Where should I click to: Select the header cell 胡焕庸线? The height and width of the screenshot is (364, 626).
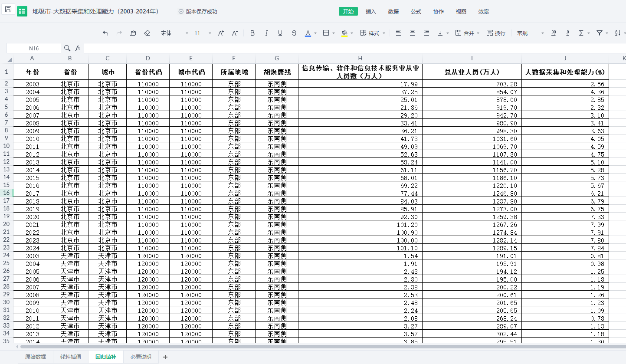point(277,72)
